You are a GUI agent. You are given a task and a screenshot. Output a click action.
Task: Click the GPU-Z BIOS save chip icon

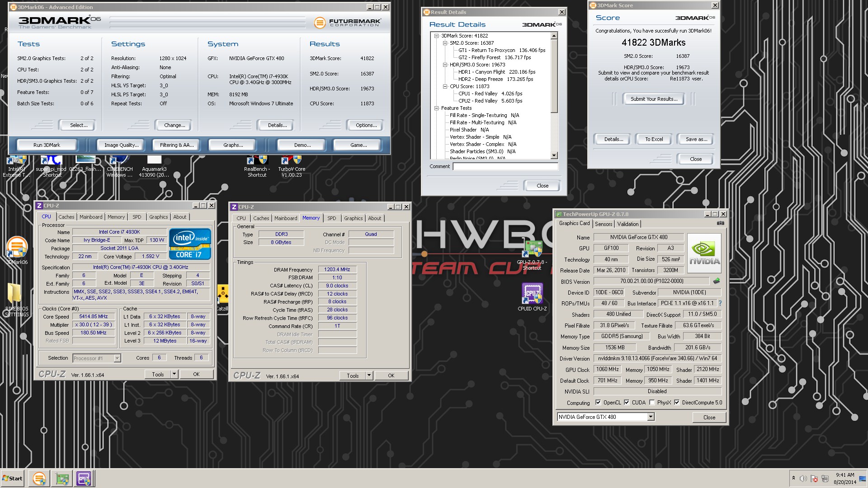(717, 281)
